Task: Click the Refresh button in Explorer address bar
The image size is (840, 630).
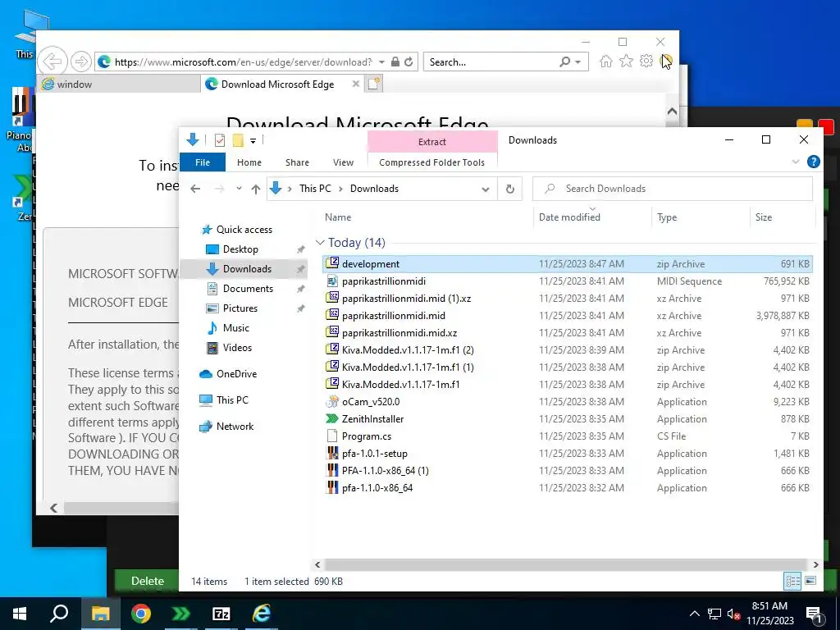Action: pos(510,189)
